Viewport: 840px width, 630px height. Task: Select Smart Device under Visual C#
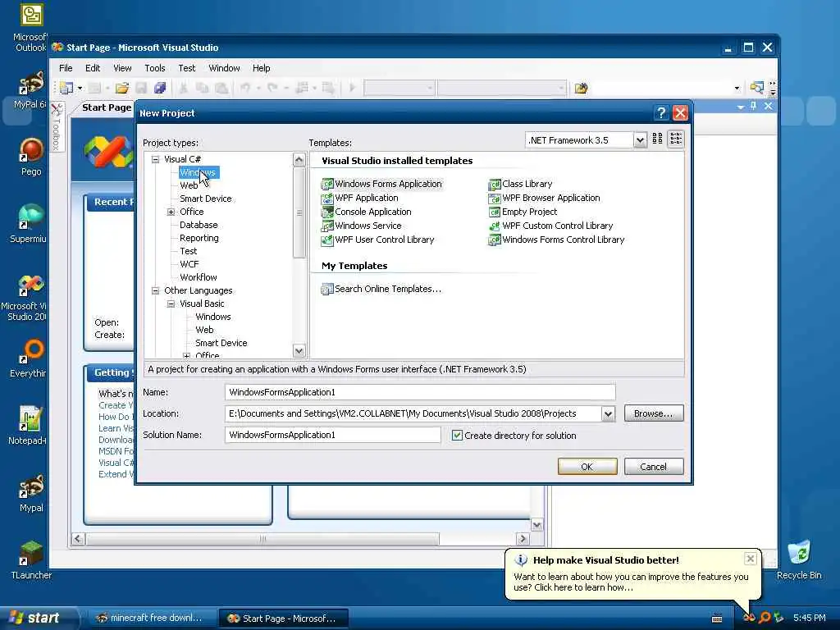coord(206,199)
